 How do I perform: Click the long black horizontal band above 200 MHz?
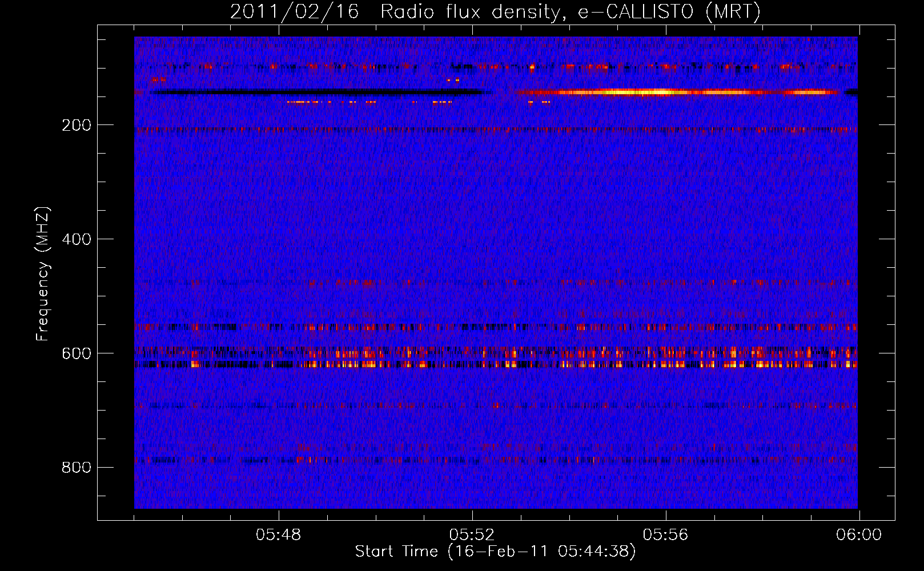coord(320,92)
